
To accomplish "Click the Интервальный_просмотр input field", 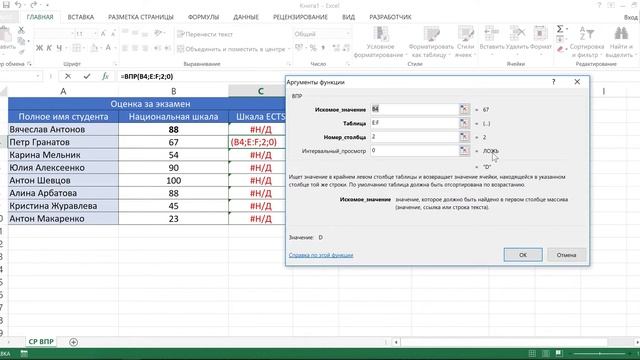I will pyautogui.click(x=414, y=151).
